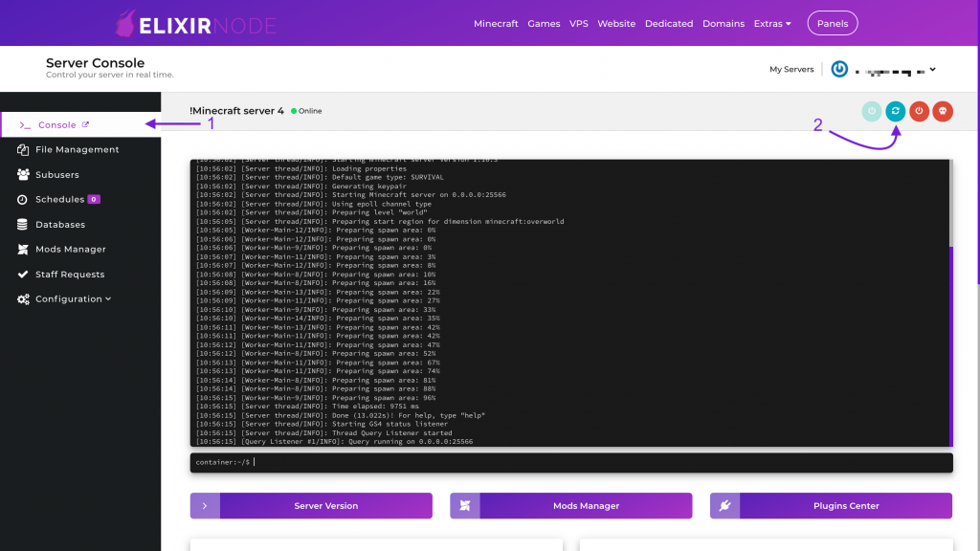This screenshot has width=980, height=551.
Task: Click the '!Minecraft server 4' title
Action: (237, 111)
